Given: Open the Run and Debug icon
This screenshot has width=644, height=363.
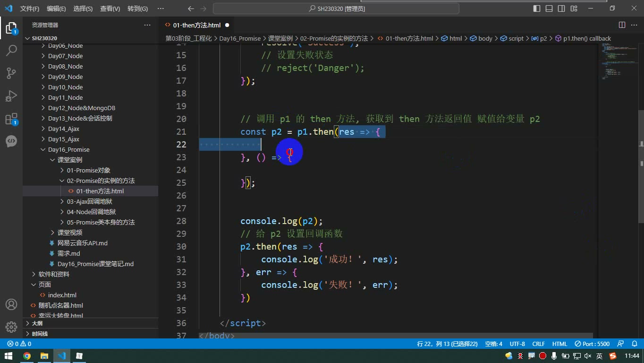Looking at the screenshot, I should pyautogui.click(x=11, y=95).
